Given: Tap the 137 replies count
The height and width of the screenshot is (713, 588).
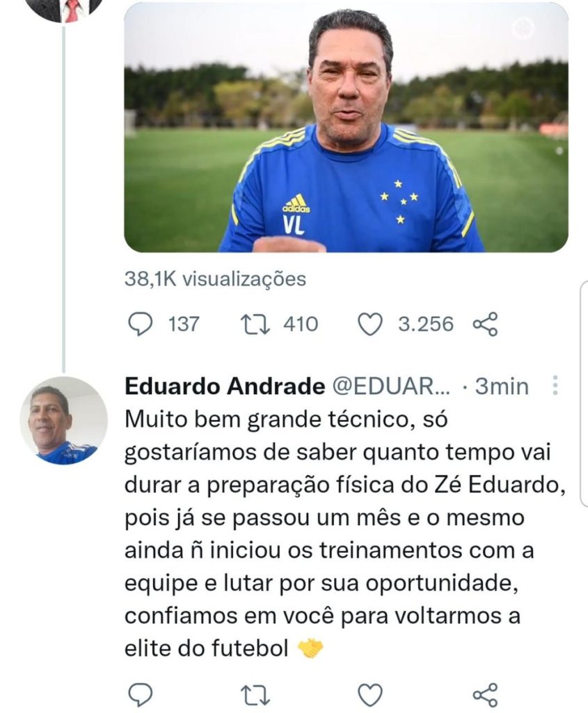Looking at the screenshot, I should pos(184,324).
